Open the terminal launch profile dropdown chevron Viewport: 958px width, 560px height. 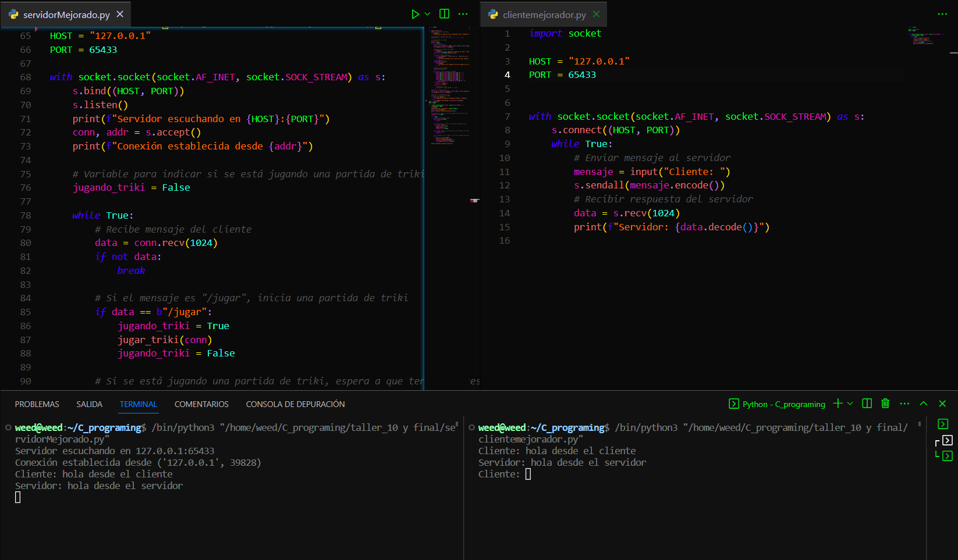tap(850, 403)
